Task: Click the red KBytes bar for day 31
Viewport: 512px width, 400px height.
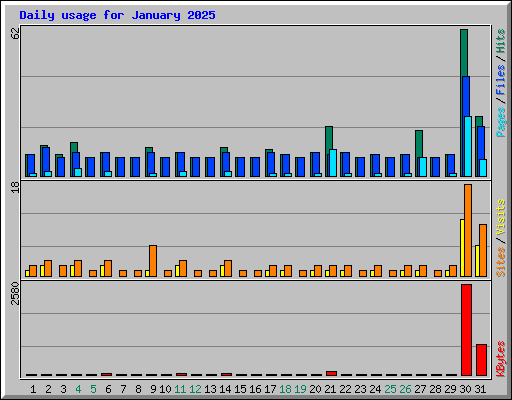Action: 481,360
